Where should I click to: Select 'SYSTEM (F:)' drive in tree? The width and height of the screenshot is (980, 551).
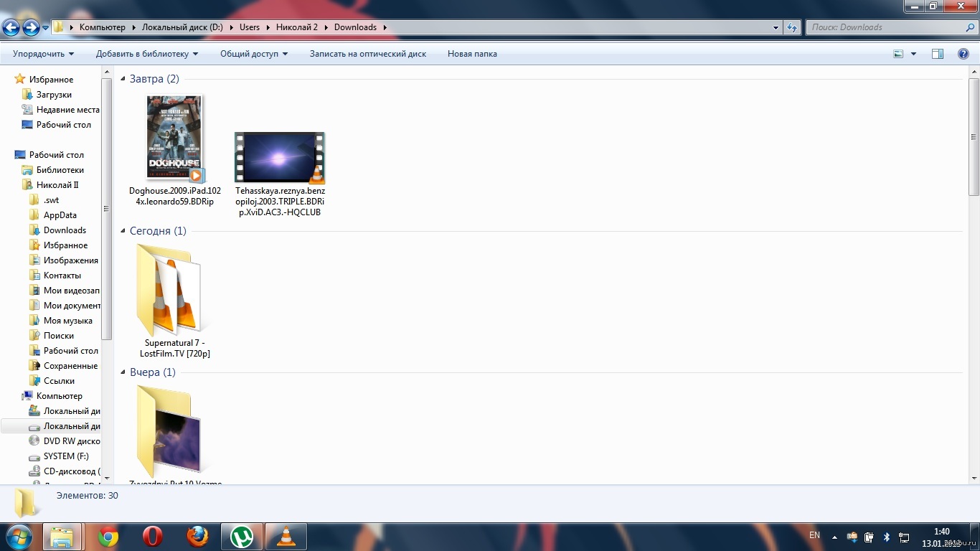click(66, 456)
